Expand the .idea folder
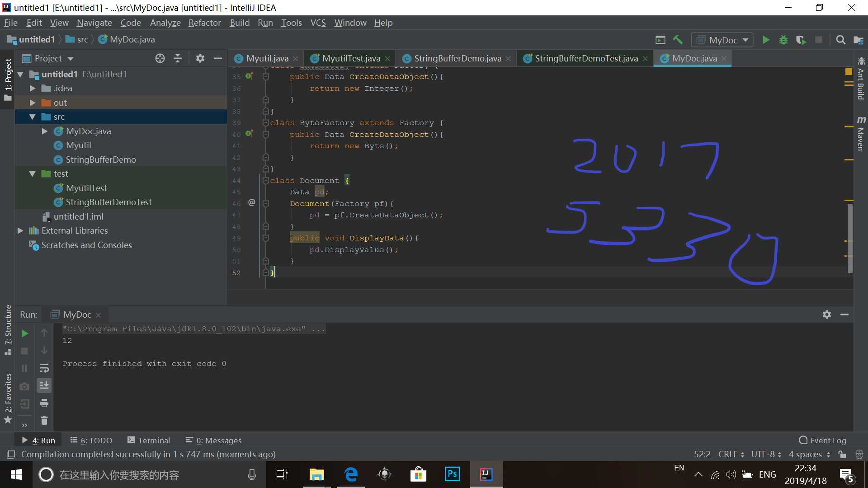This screenshot has height=488, width=868. (33, 88)
